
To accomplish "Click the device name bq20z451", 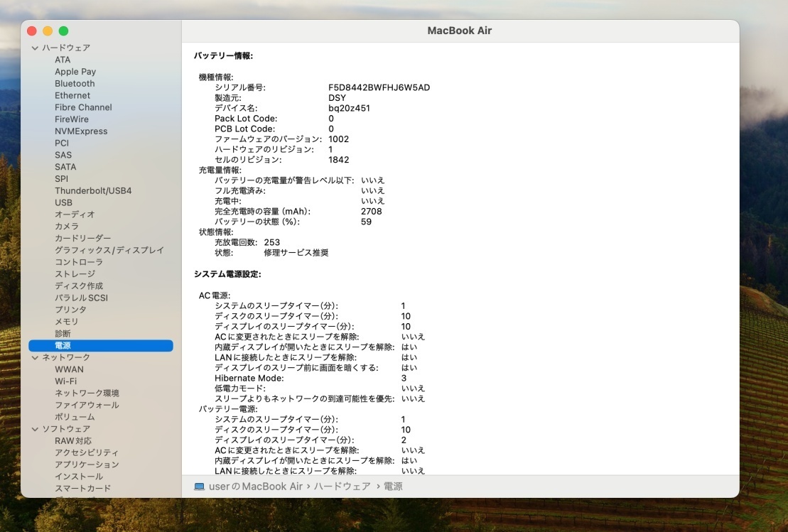I will (x=349, y=108).
